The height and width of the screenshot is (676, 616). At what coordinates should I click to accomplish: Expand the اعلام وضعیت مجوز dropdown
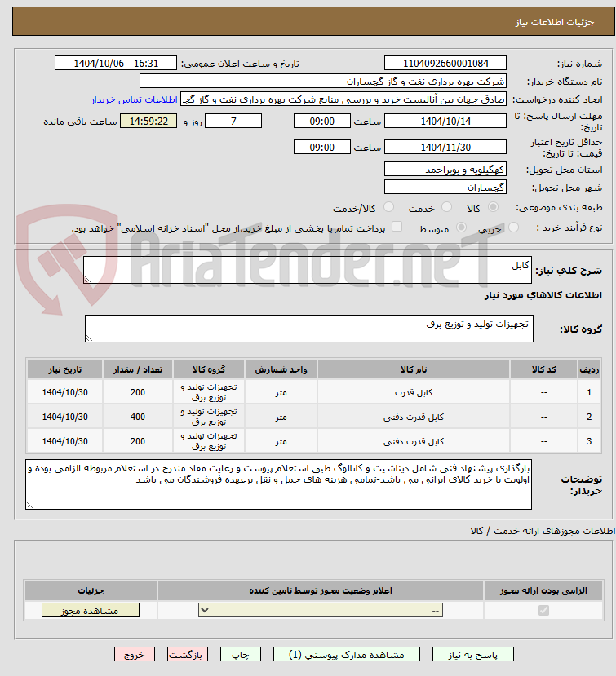pos(321,611)
